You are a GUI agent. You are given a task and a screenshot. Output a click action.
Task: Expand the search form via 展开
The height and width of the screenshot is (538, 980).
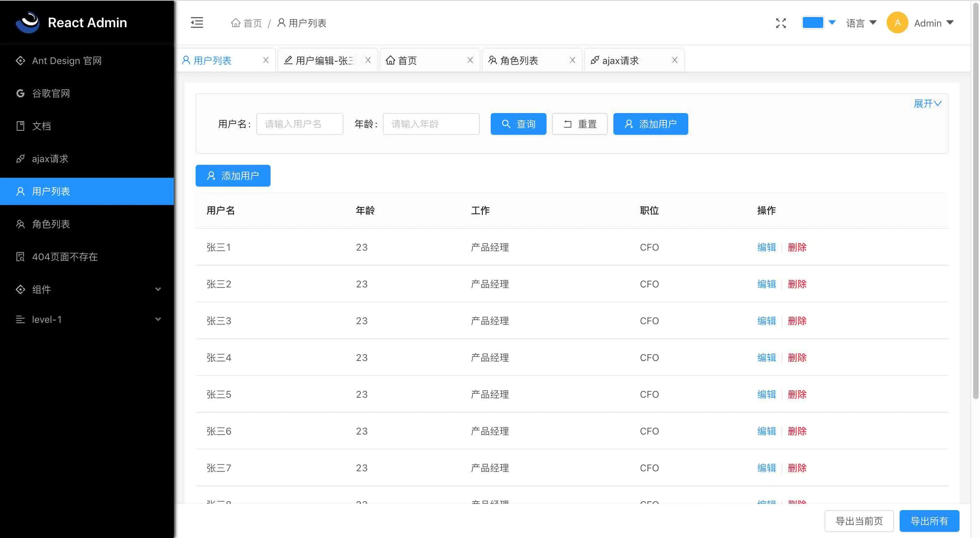click(927, 104)
